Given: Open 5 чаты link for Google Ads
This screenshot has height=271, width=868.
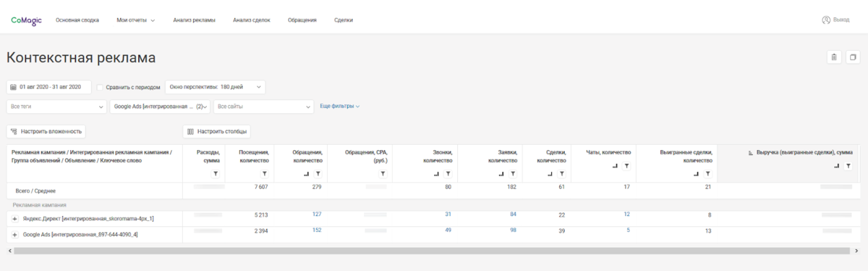Looking at the screenshot, I should pos(629,230).
